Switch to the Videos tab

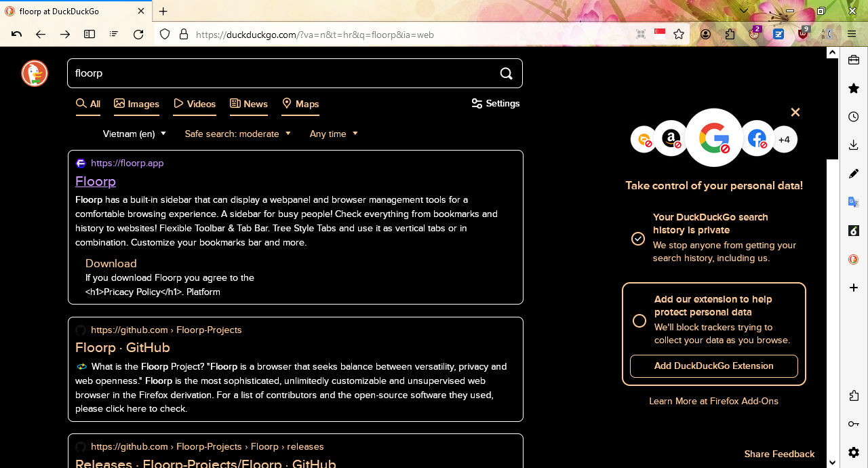[195, 104]
